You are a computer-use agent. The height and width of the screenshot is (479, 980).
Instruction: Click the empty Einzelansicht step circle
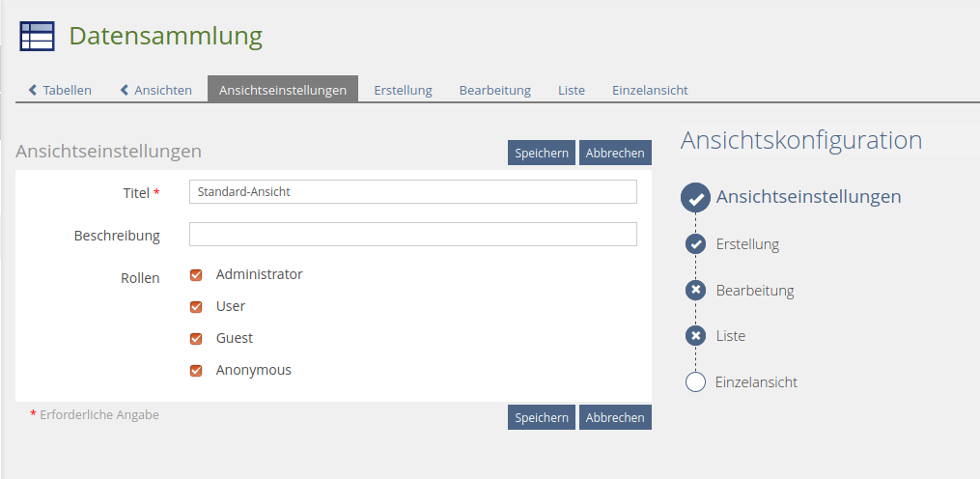[695, 381]
